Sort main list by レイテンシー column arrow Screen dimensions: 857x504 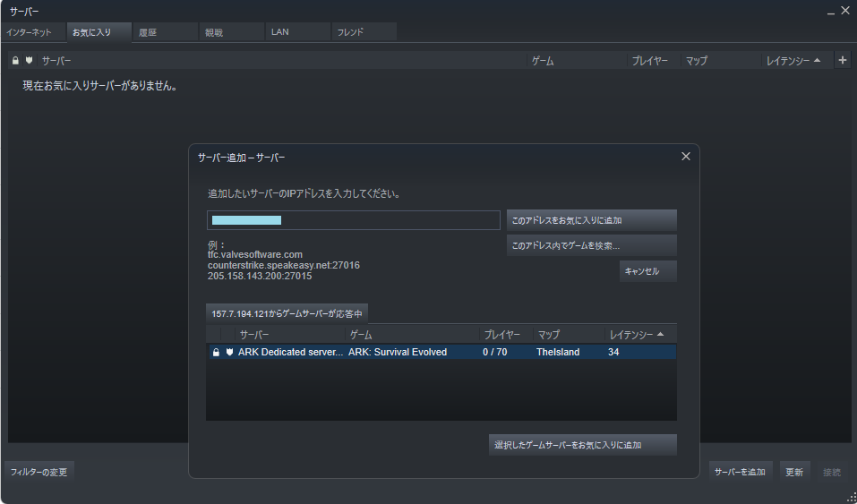(x=817, y=61)
